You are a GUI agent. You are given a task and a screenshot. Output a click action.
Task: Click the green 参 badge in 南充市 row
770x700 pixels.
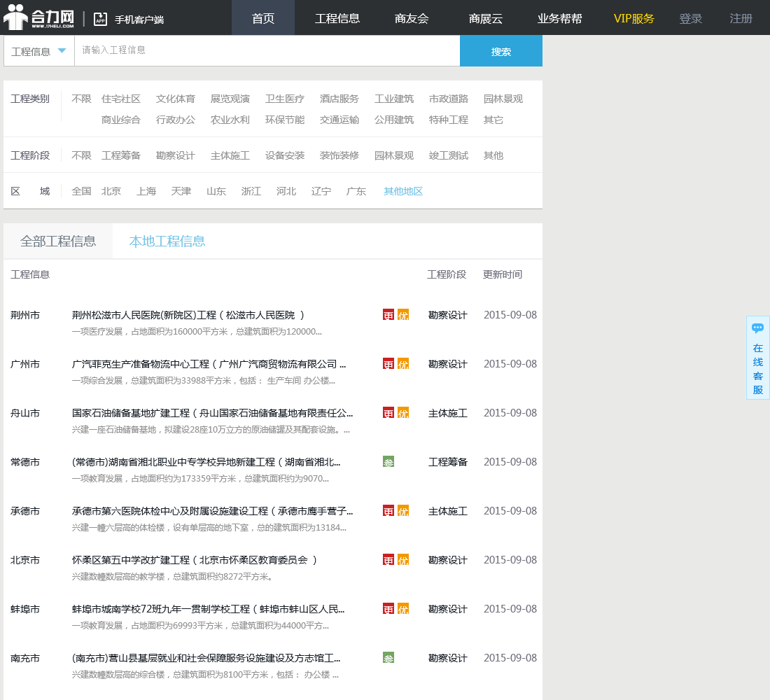click(x=388, y=658)
